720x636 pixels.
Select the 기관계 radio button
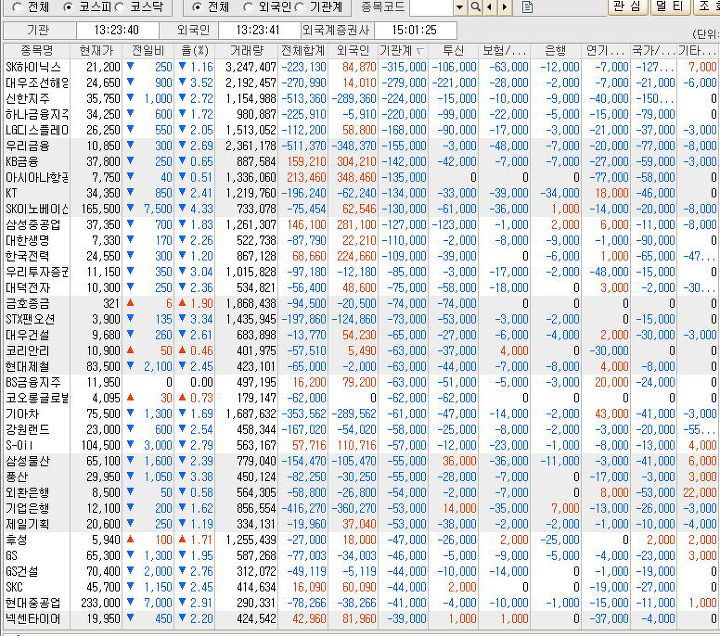(x=299, y=7)
